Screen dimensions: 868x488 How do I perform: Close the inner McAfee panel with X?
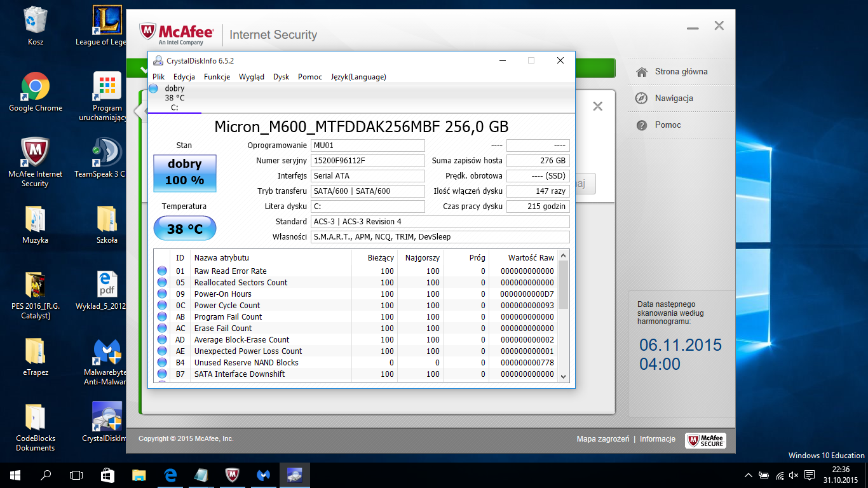[597, 106]
